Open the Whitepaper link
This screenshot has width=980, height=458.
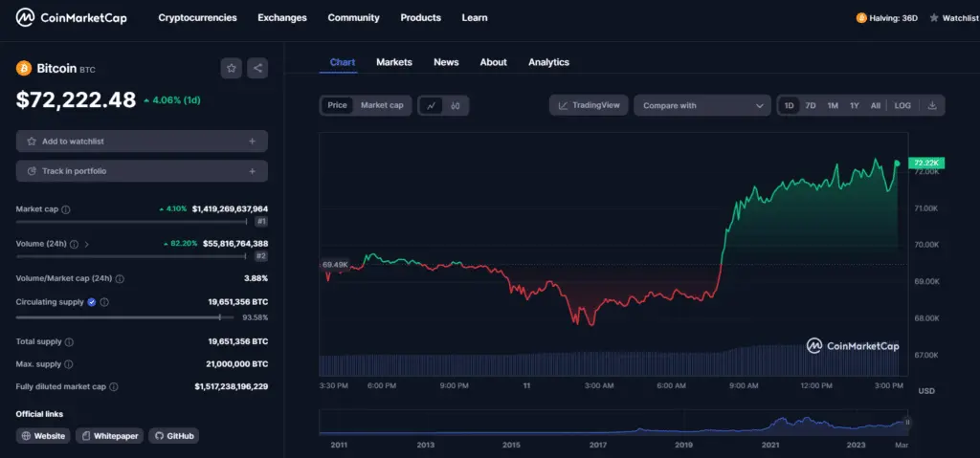[x=110, y=436]
